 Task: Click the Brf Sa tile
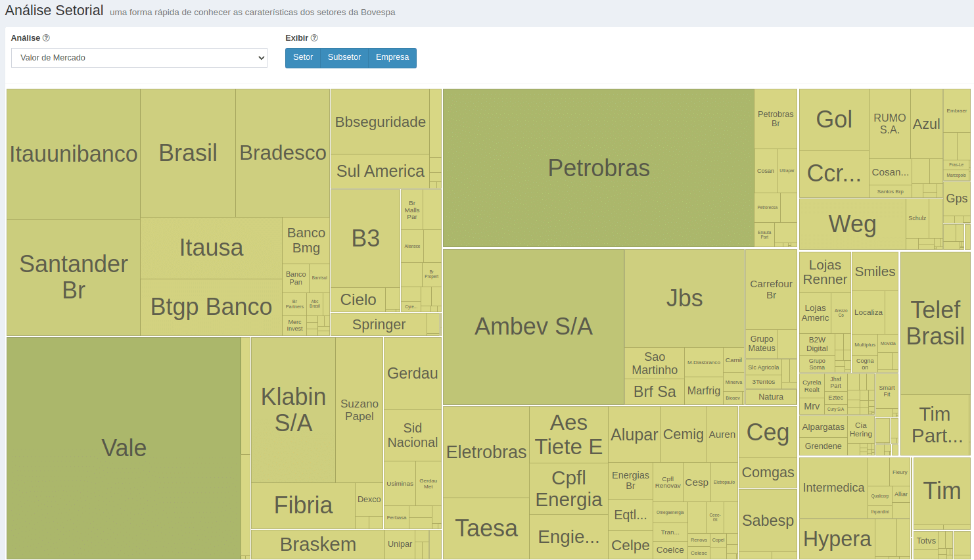coord(655,392)
